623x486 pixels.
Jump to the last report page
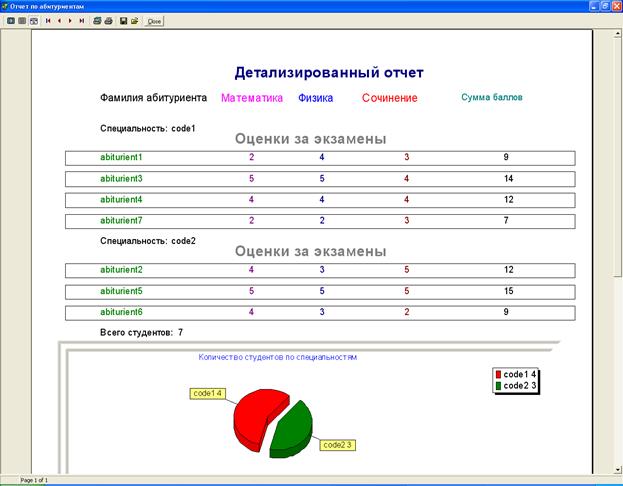[x=81, y=20]
